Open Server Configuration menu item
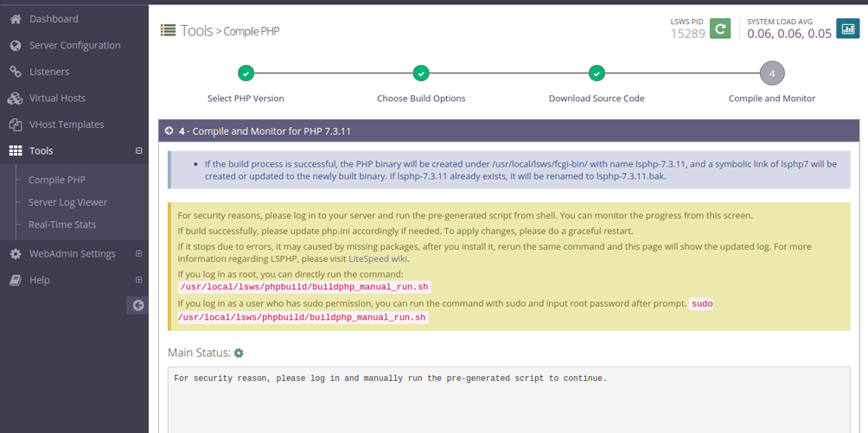The image size is (868, 433). point(74,46)
